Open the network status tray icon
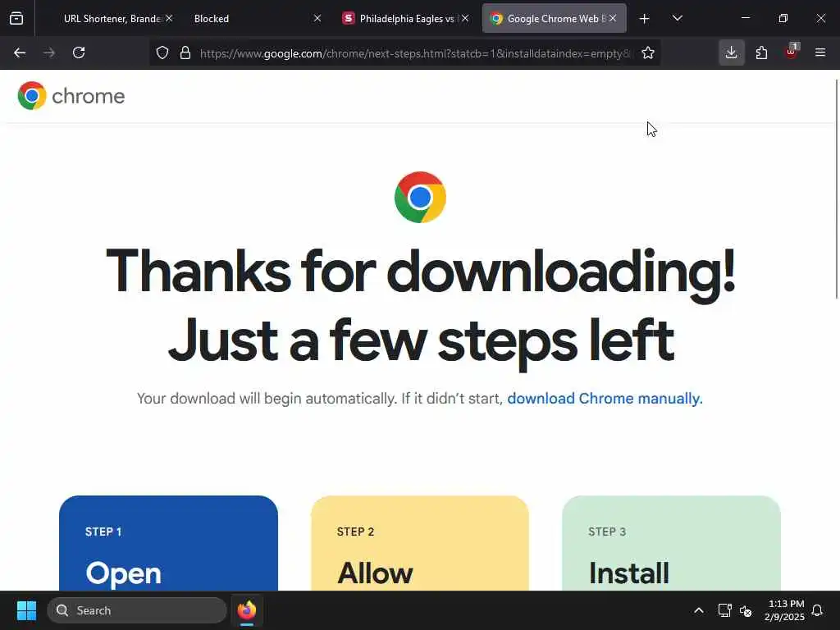840x630 pixels. click(724, 610)
